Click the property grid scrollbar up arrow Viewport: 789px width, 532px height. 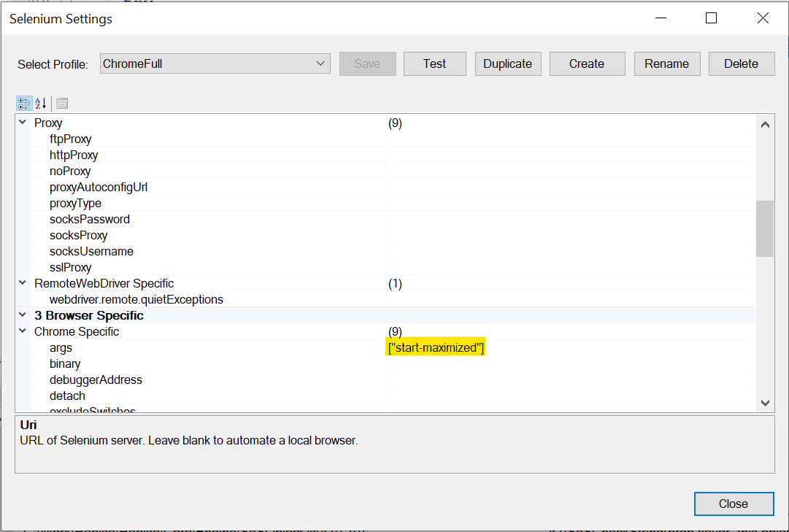(x=765, y=124)
